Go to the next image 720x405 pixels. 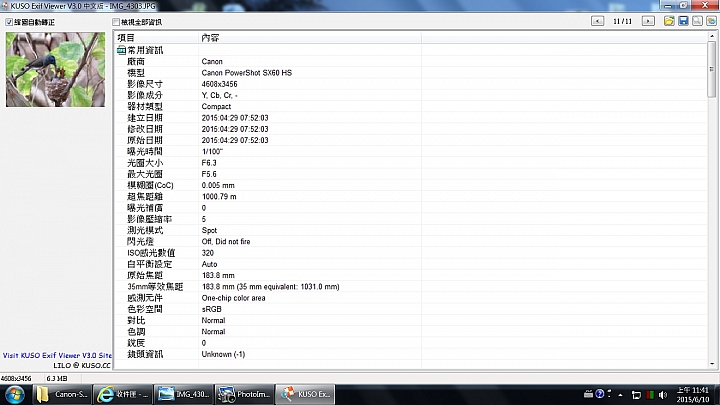[648, 21]
